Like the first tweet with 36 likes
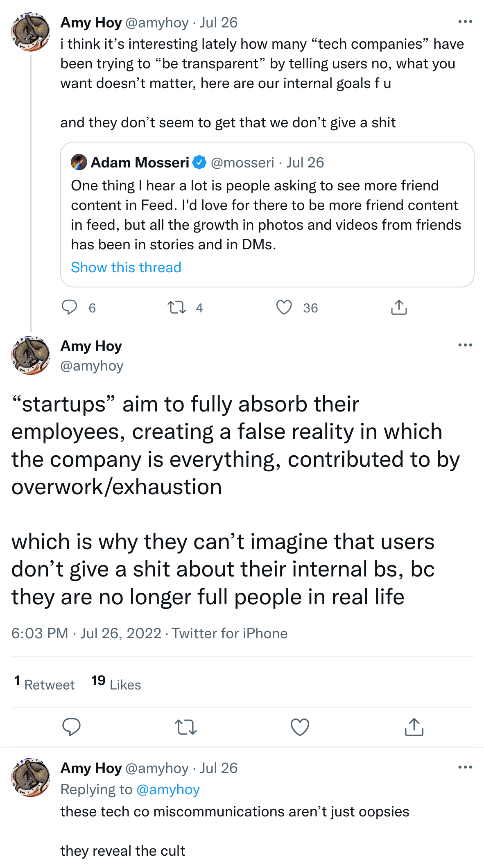 [x=284, y=307]
